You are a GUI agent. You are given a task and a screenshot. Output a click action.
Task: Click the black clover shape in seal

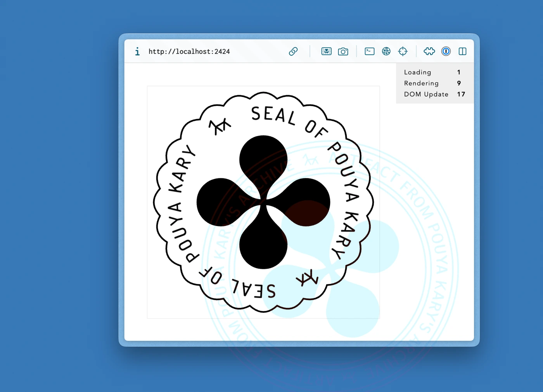tap(263, 202)
